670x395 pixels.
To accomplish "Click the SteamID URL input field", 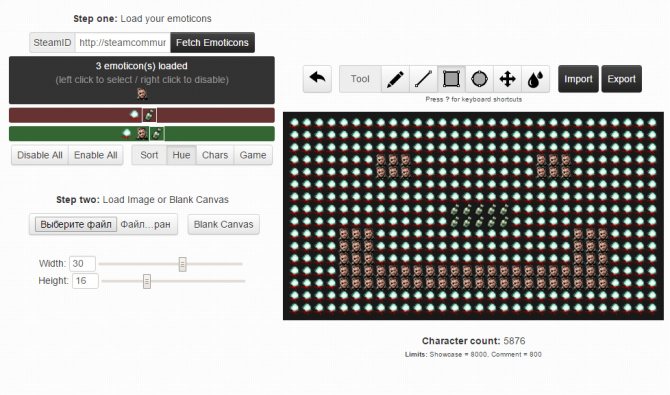I will click(123, 43).
